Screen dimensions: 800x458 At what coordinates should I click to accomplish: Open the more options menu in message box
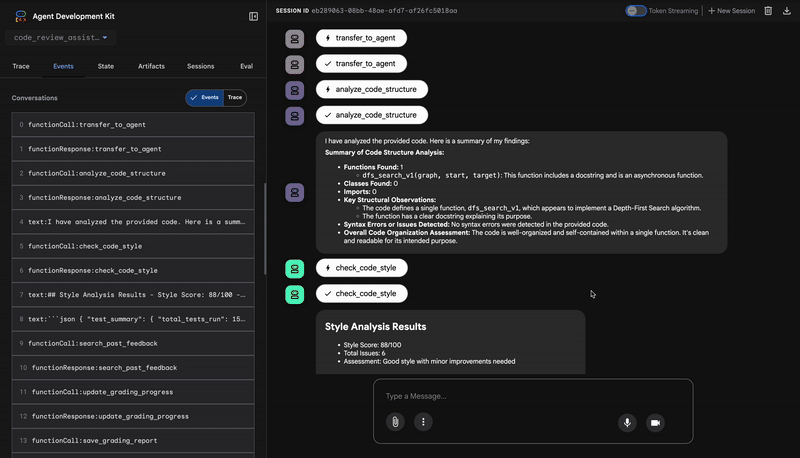pyautogui.click(x=423, y=422)
